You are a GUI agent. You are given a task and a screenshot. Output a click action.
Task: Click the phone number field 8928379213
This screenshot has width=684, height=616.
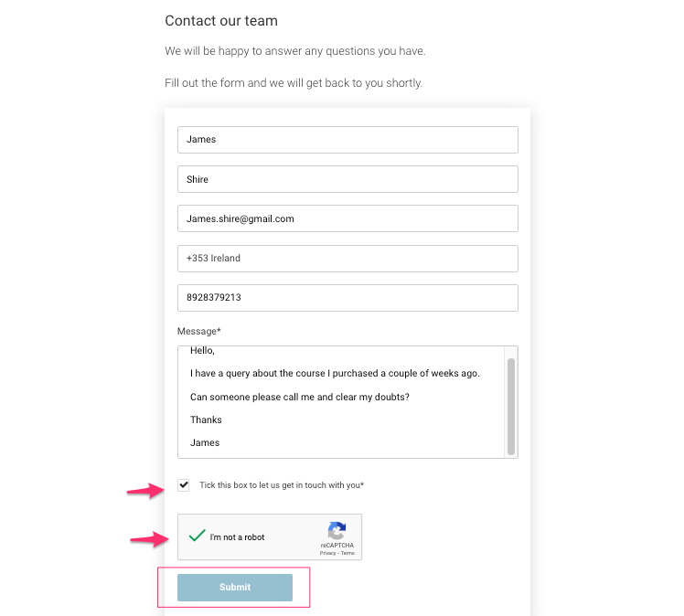[x=347, y=298]
